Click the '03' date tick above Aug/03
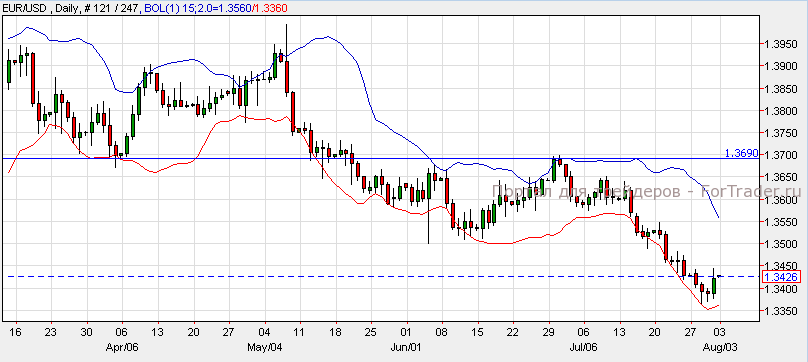Viewport: 808px width, 362px height. (x=720, y=332)
